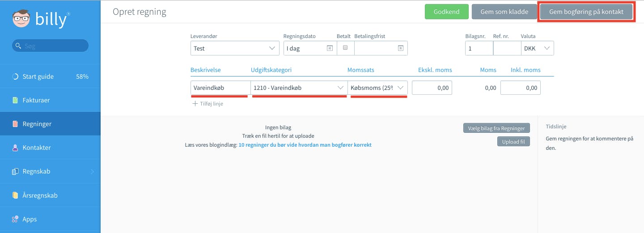
Task: Go to Kontakter section
Action: pyautogui.click(x=50, y=148)
